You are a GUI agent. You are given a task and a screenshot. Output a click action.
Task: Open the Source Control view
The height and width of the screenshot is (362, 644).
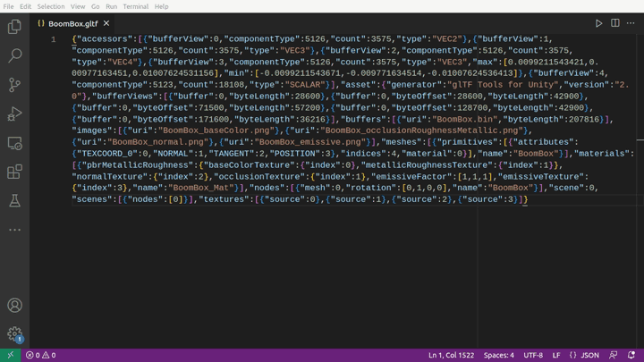pyautogui.click(x=14, y=85)
